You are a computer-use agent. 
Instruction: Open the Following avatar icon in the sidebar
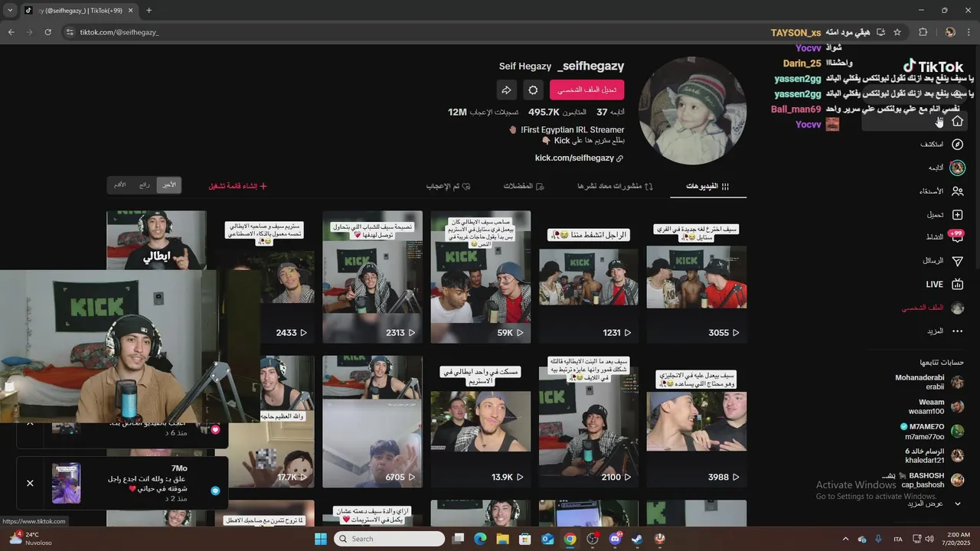(957, 168)
